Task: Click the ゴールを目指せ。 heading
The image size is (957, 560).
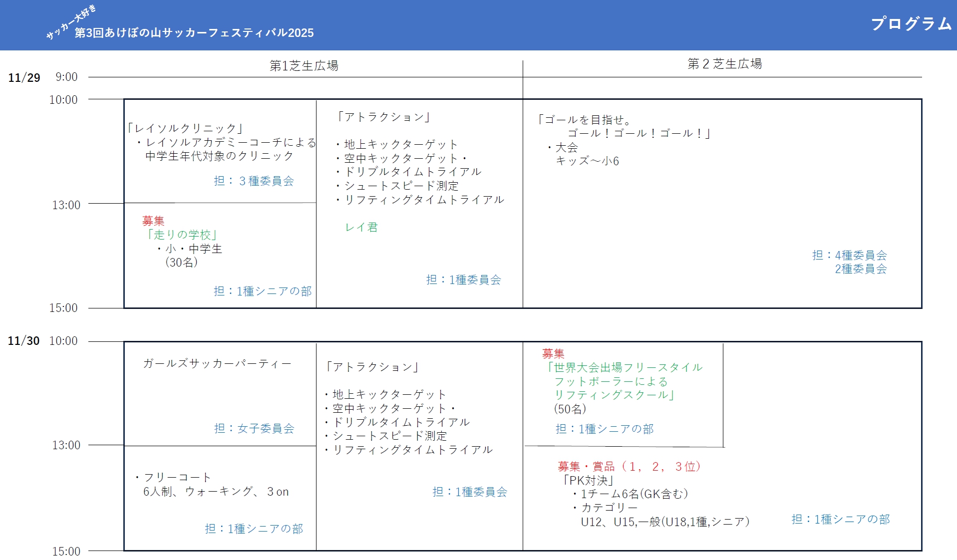Action: pyautogui.click(x=585, y=120)
